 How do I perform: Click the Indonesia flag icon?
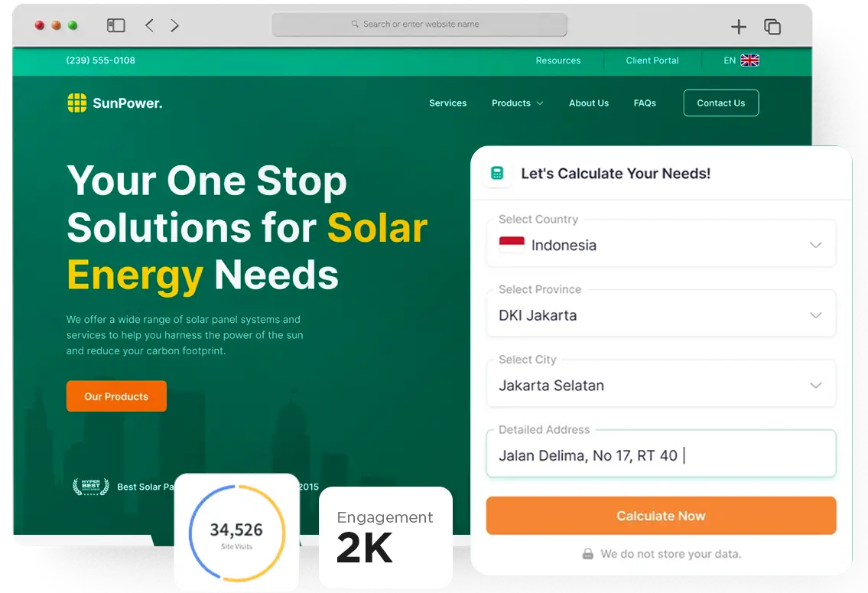512,245
